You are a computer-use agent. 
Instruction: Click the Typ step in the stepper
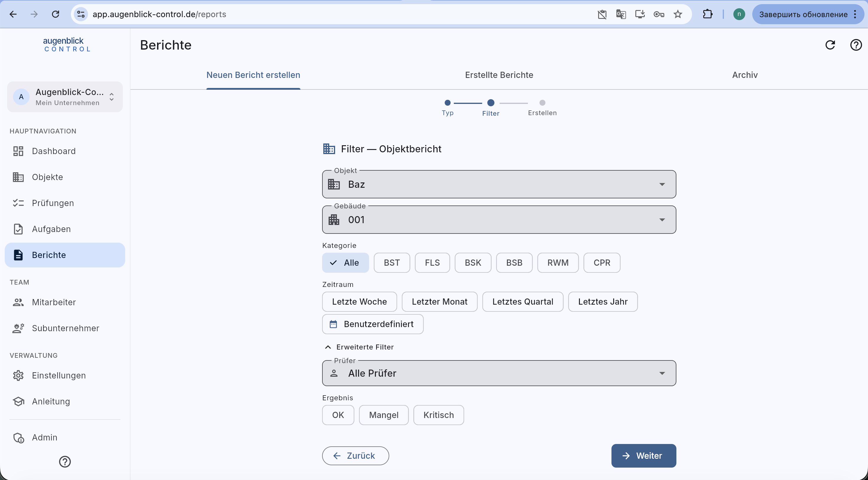(x=448, y=108)
